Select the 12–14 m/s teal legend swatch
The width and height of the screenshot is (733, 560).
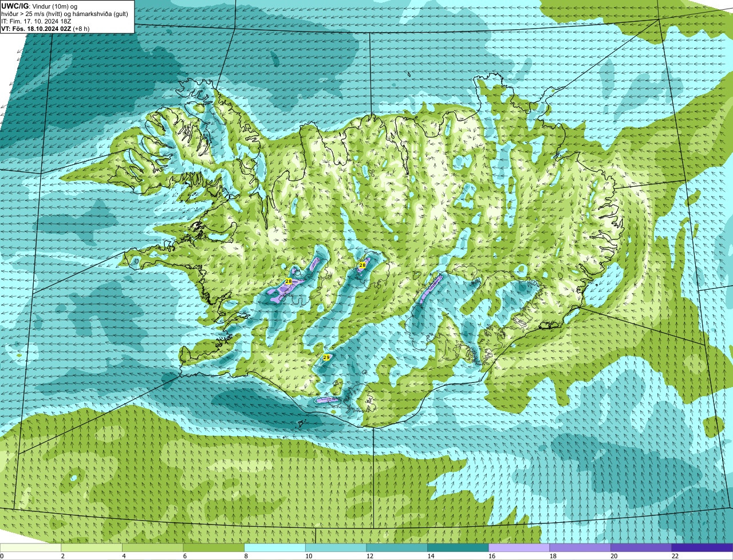pos(397,547)
